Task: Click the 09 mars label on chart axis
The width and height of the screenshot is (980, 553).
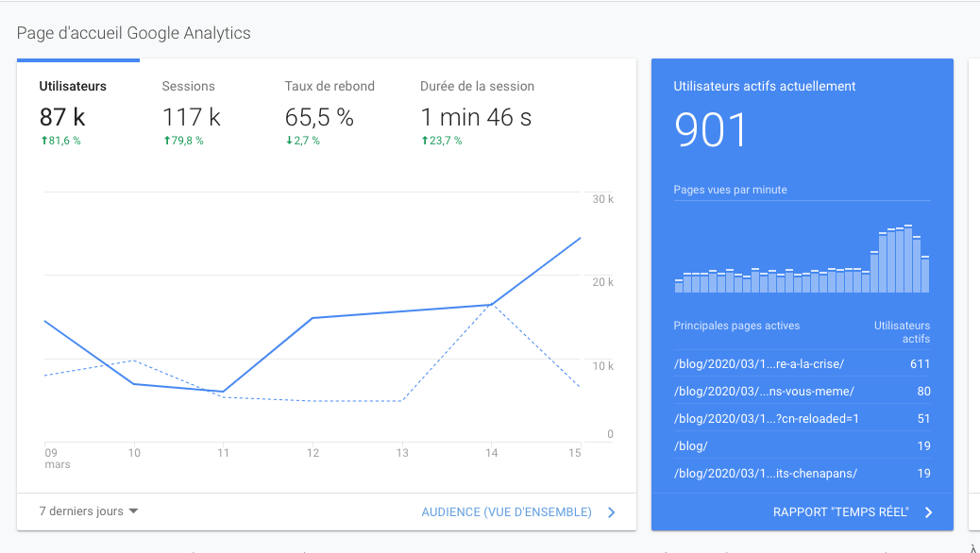Action: (x=57, y=459)
